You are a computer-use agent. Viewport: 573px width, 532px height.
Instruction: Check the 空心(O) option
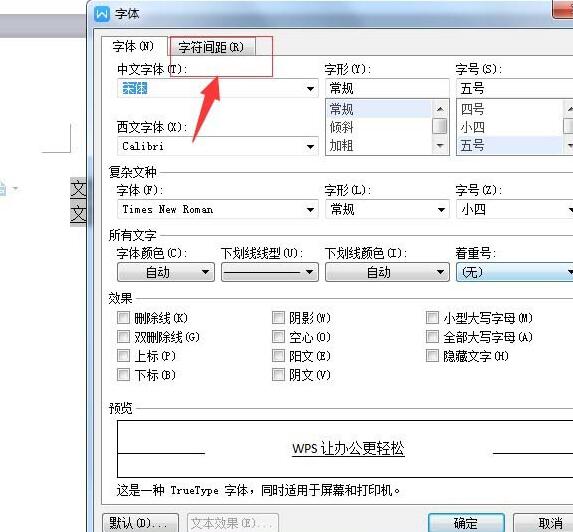coord(278,337)
